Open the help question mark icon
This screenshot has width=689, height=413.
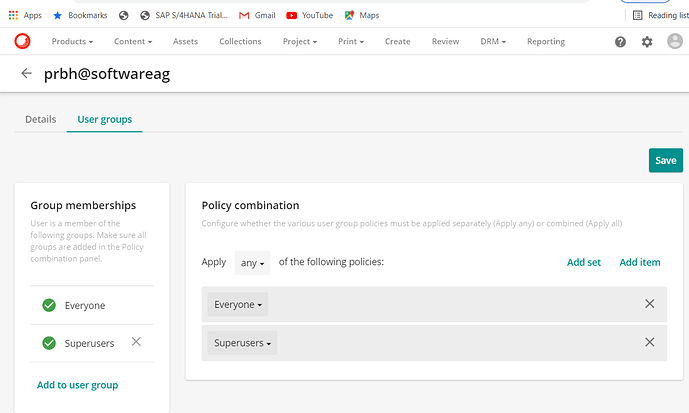tap(620, 42)
